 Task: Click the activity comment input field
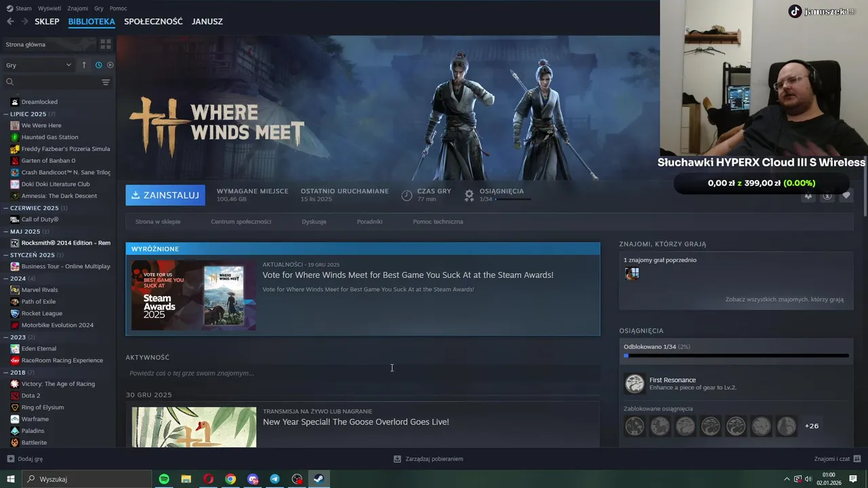coord(363,373)
